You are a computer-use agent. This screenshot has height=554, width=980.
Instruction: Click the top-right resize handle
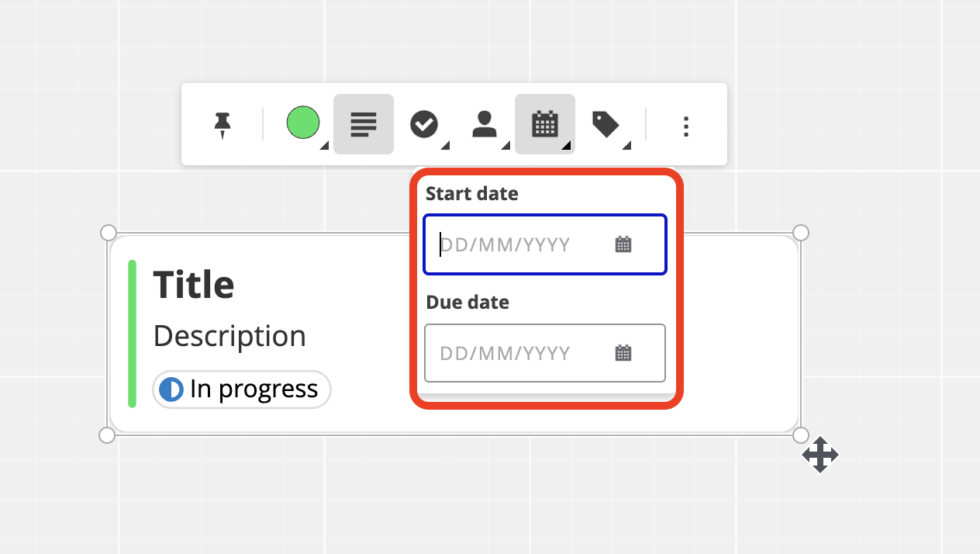click(x=801, y=233)
